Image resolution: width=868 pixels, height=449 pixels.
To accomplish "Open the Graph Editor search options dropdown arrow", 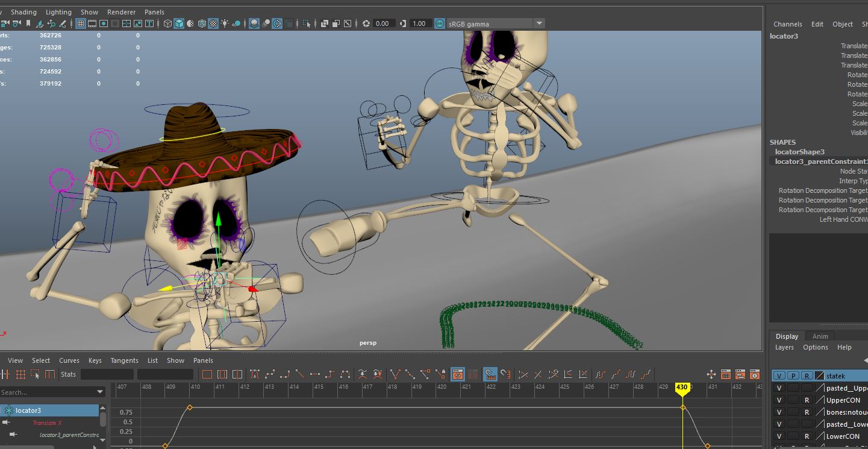I will 100,392.
